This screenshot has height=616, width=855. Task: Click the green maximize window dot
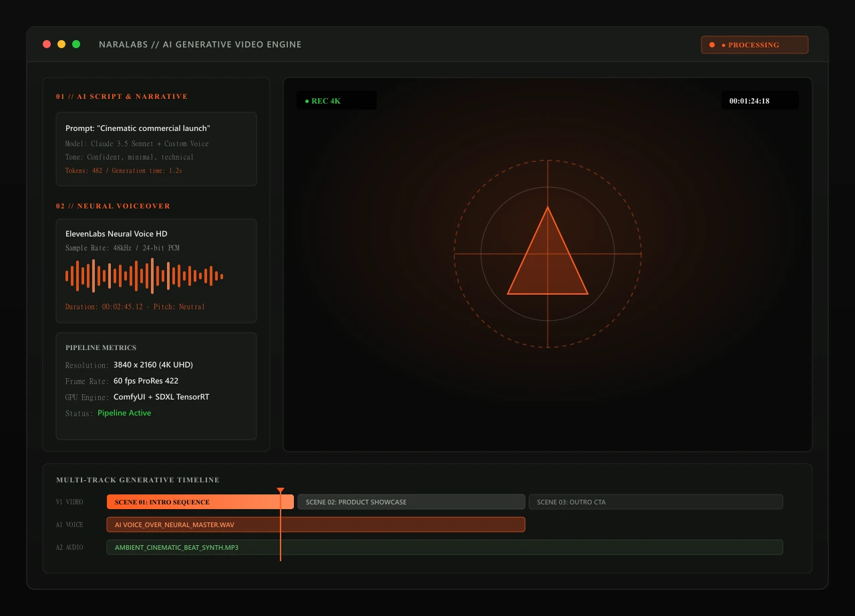click(76, 44)
